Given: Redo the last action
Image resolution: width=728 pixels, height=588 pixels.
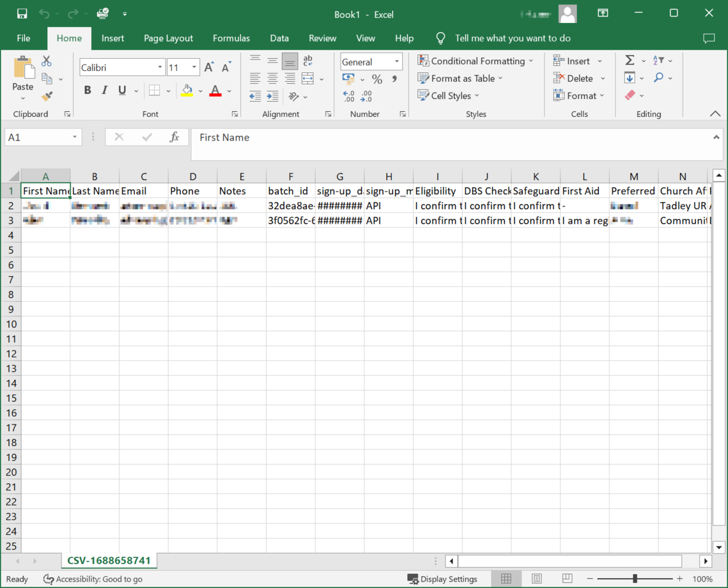Looking at the screenshot, I should tap(73, 14).
